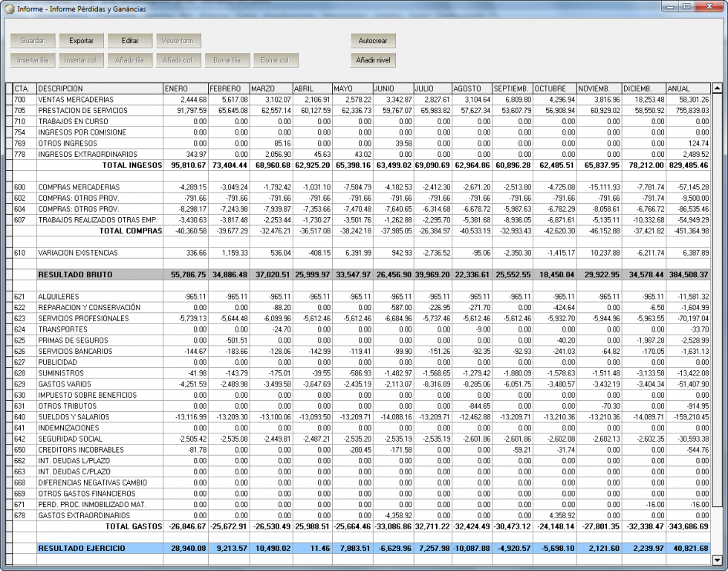Select the ANUAL column header
Viewport: 728px width, 571px height.
(x=688, y=88)
